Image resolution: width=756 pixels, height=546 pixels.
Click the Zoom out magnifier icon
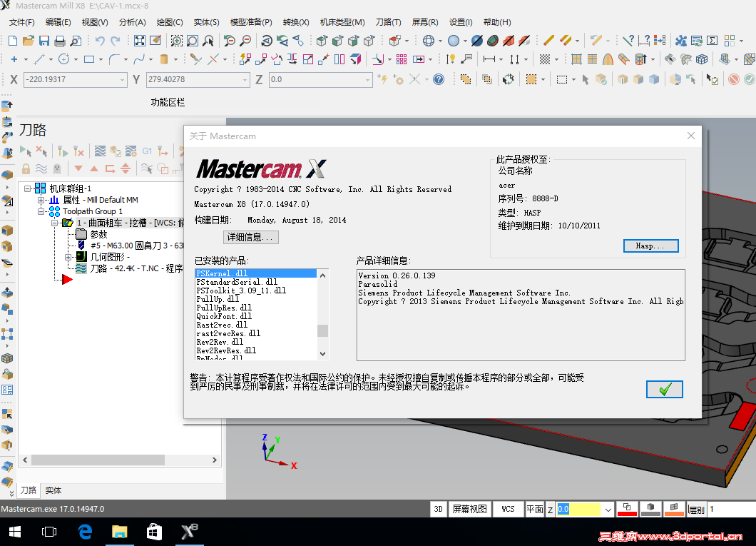pyautogui.click(x=245, y=41)
